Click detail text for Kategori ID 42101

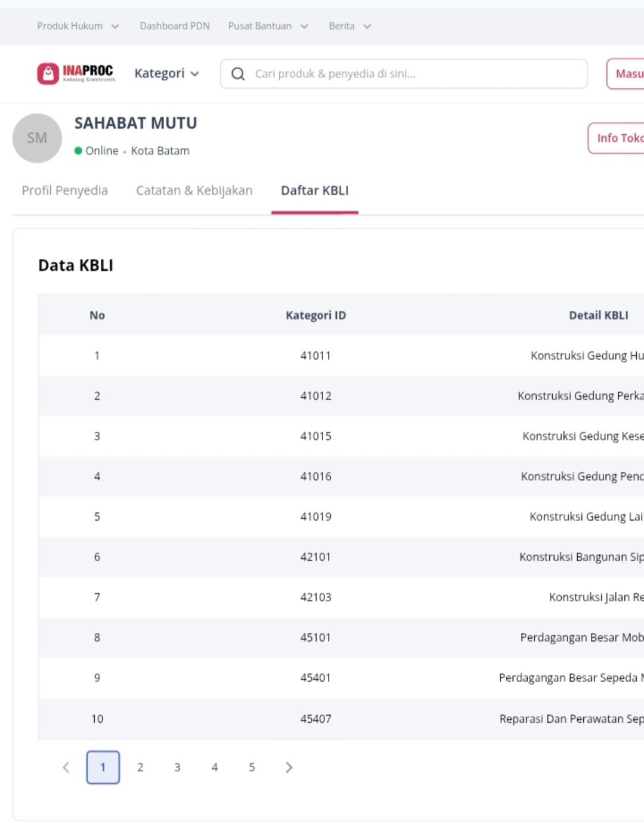pyautogui.click(x=581, y=557)
